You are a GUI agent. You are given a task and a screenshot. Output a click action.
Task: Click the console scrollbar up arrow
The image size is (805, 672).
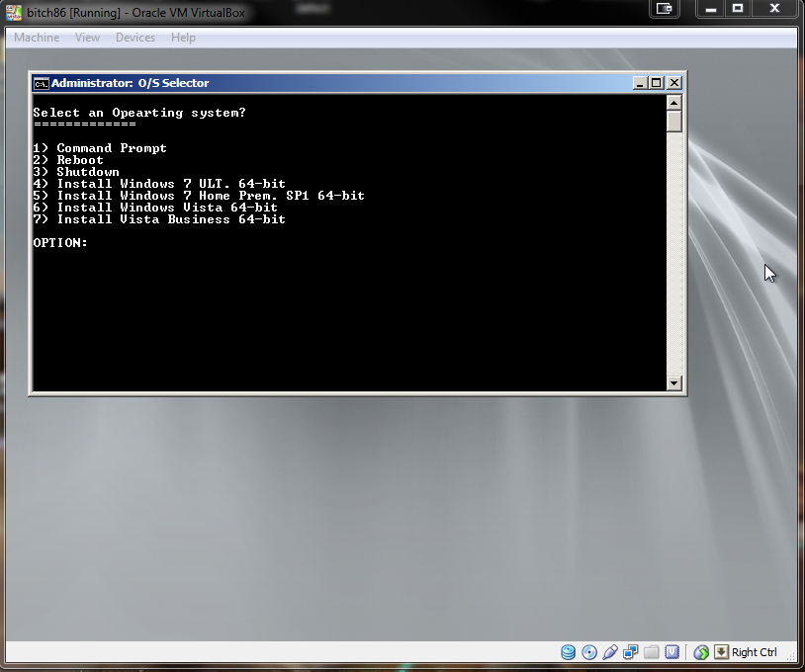674,103
